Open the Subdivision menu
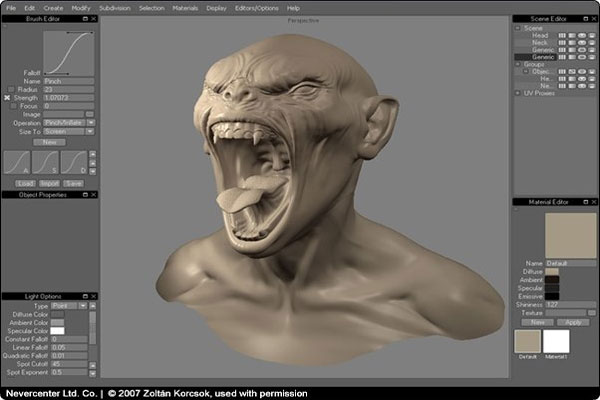Image resolution: width=600 pixels, height=400 pixels. pyautogui.click(x=115, y=8)
